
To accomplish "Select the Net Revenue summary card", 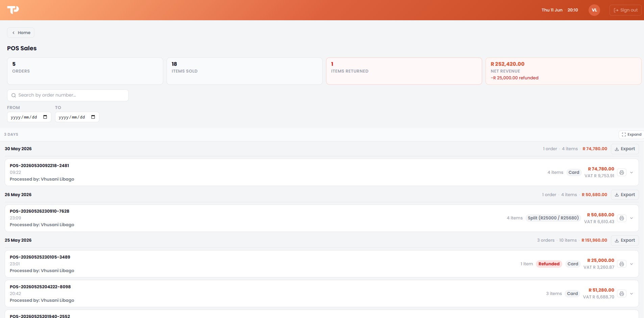I will coord(564,71).
